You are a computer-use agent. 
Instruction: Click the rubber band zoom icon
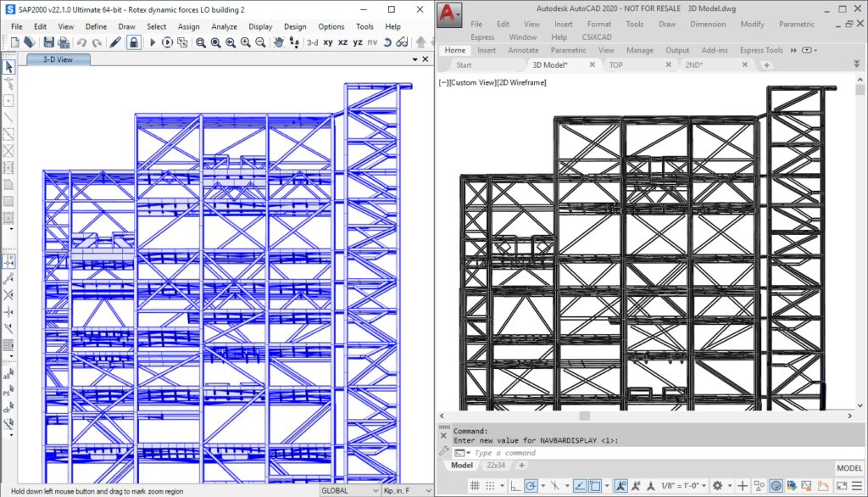[x=201, y=42]
